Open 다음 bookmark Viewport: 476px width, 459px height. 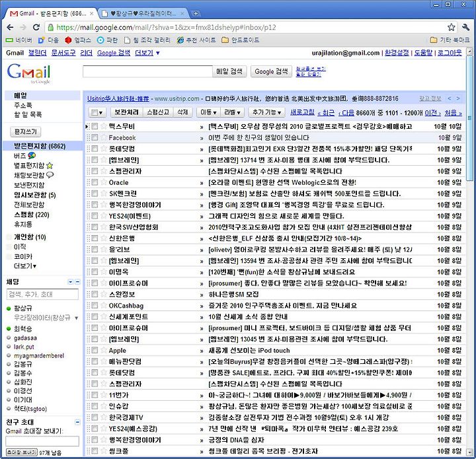coord(48,40)
